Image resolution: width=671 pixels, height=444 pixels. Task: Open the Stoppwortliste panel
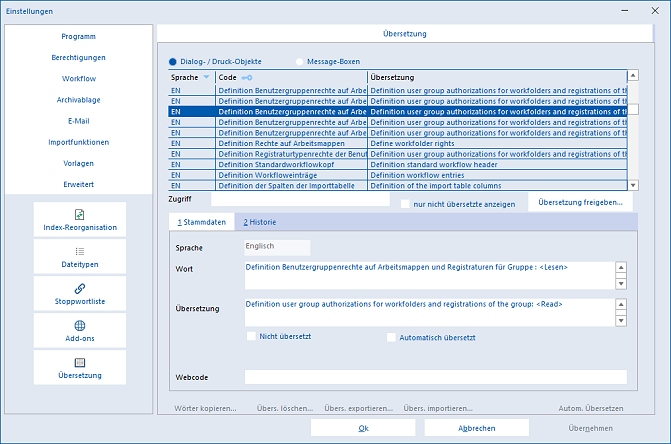80,293
